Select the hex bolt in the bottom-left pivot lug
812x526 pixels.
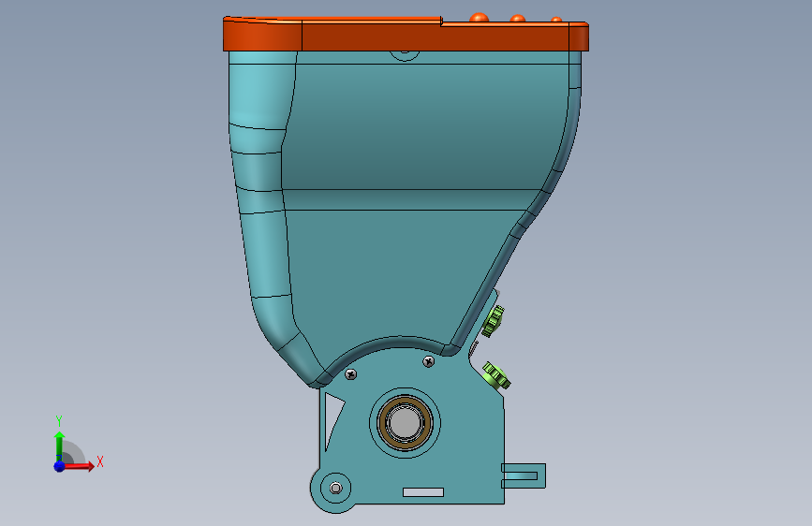[x=335, y=489]
